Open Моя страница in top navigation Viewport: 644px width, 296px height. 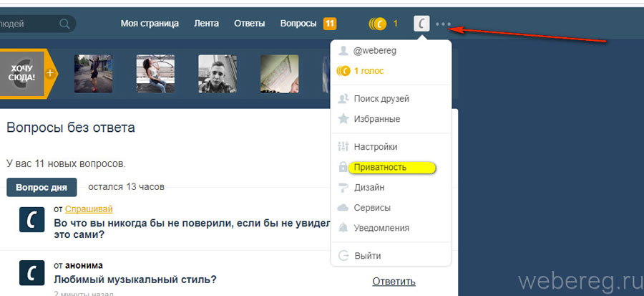point(149,24)
